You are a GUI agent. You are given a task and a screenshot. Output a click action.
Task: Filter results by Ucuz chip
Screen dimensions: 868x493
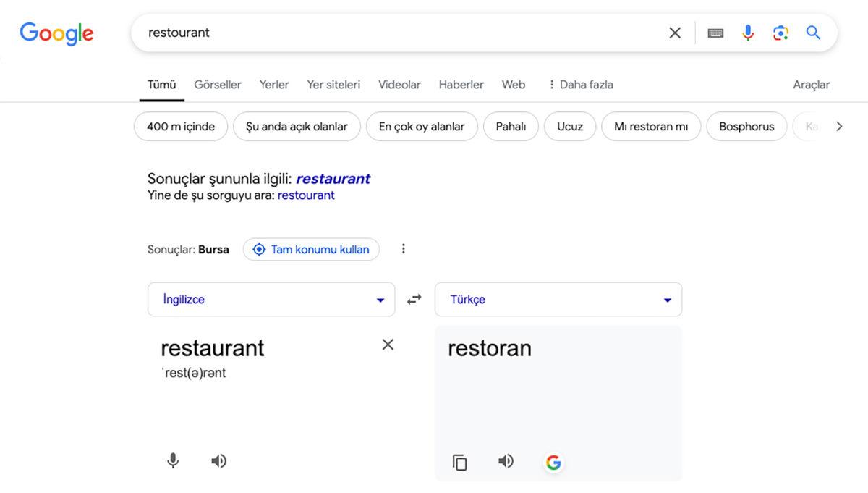(569, 126)
